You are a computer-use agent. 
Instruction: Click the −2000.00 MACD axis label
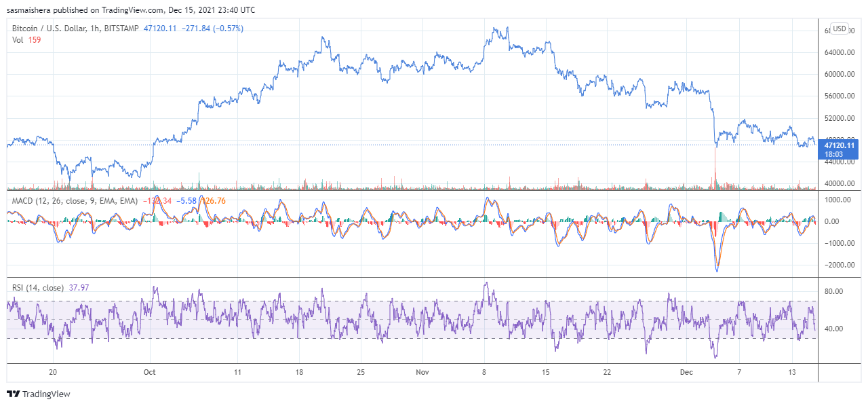(839, 265)
